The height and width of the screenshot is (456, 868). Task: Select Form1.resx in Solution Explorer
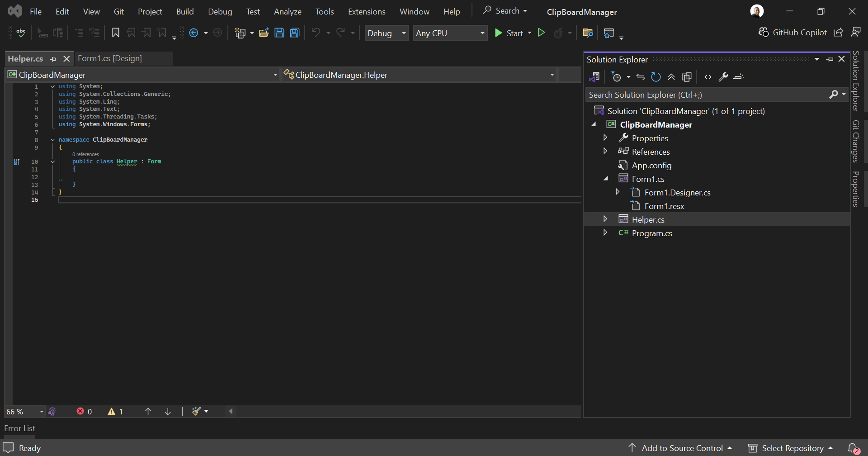pos(664,206)
